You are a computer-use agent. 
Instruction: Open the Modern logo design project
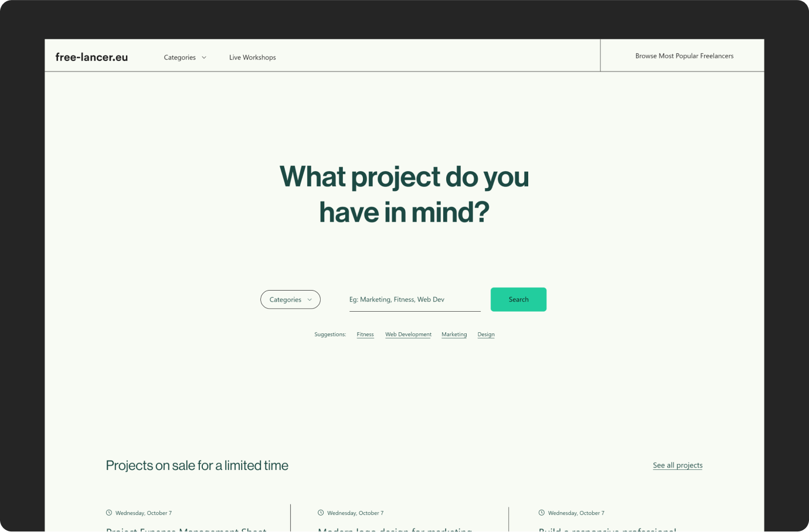395,529
